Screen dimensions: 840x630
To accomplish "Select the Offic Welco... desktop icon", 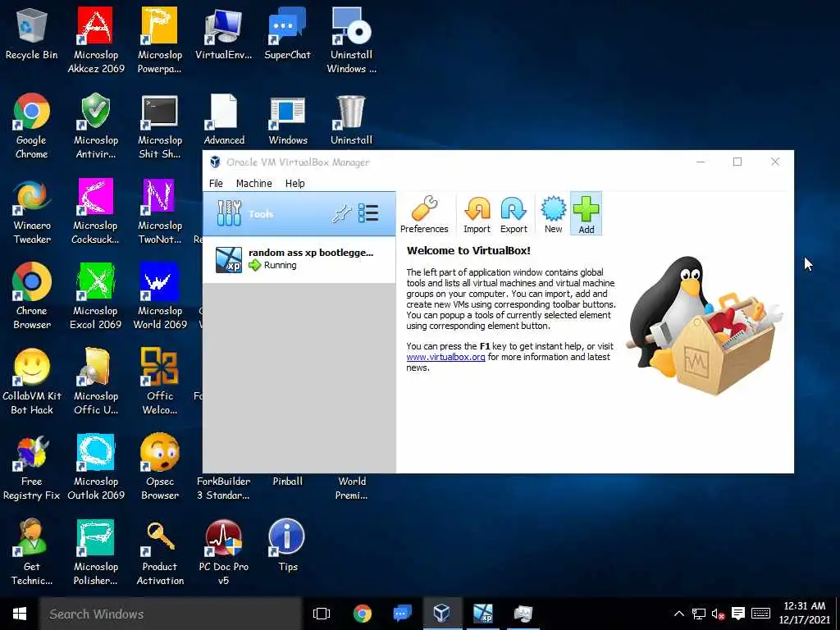I will 160,381.
